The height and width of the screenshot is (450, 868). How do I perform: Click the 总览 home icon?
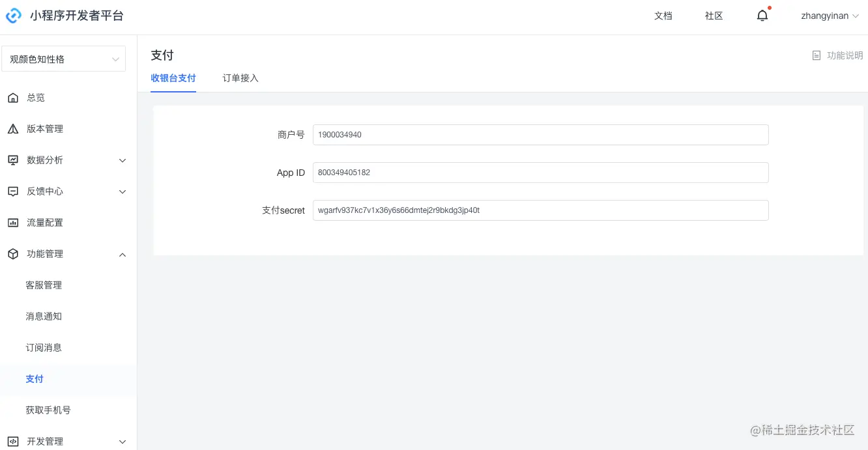13,98
